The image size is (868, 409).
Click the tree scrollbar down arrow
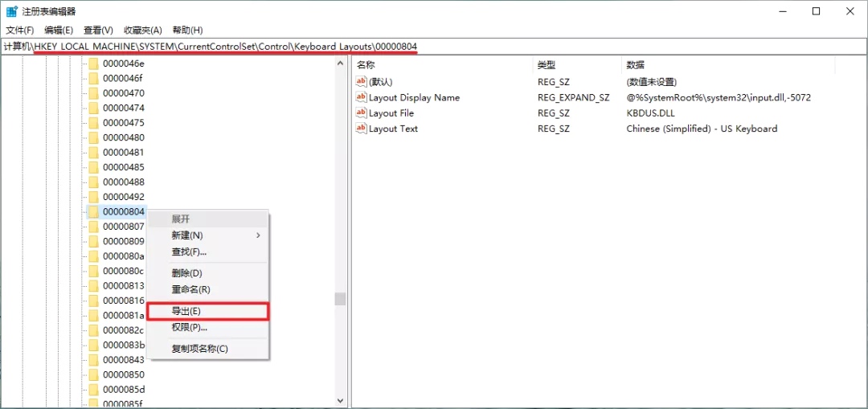340,399
